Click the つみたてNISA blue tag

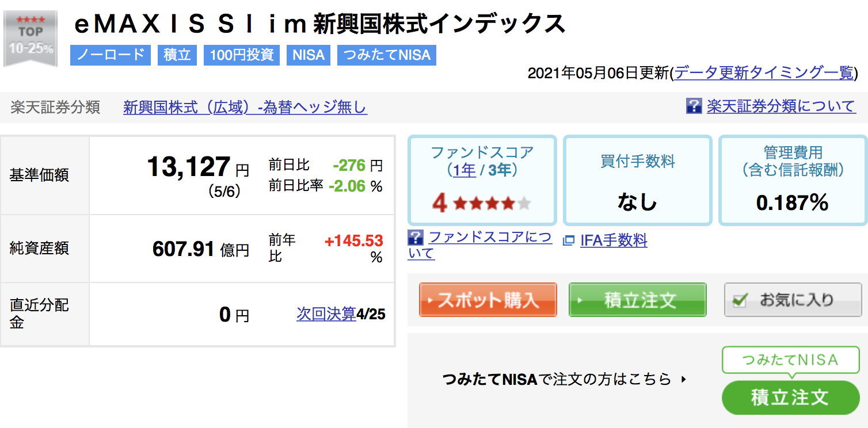[387, 55]
